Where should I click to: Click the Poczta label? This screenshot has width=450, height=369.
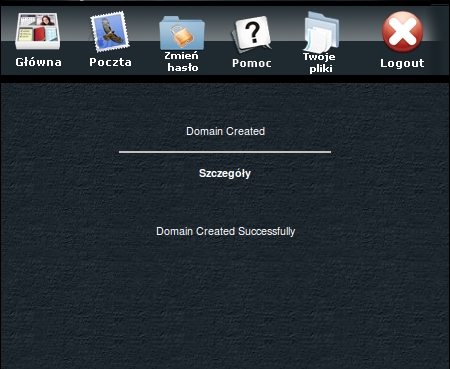[110, 62]
